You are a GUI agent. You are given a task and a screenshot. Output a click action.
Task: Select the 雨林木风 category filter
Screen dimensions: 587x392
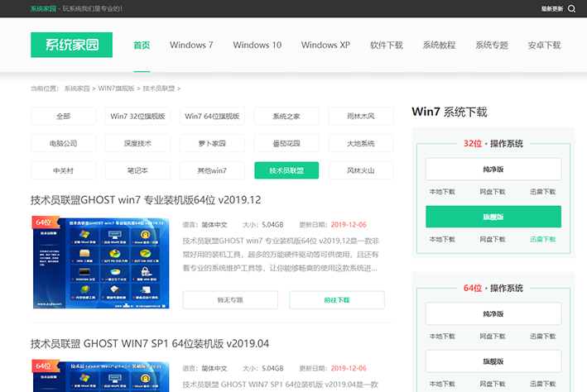(361, 117)
